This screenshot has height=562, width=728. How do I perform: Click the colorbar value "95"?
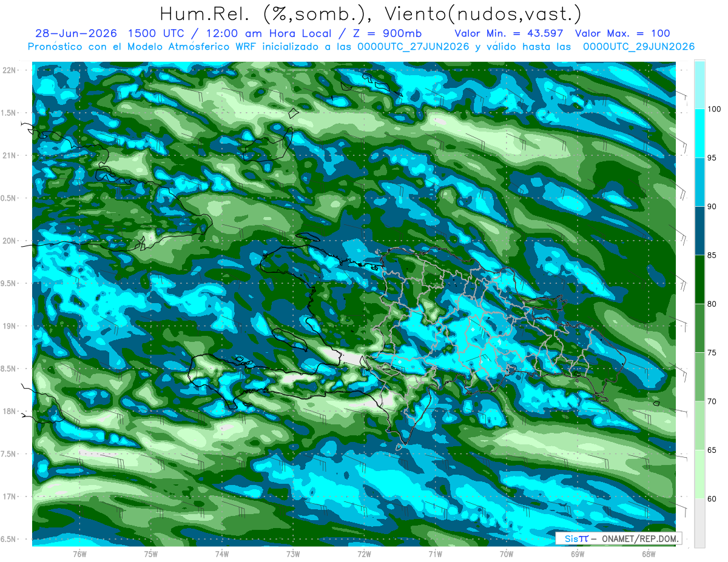(712, 158)
